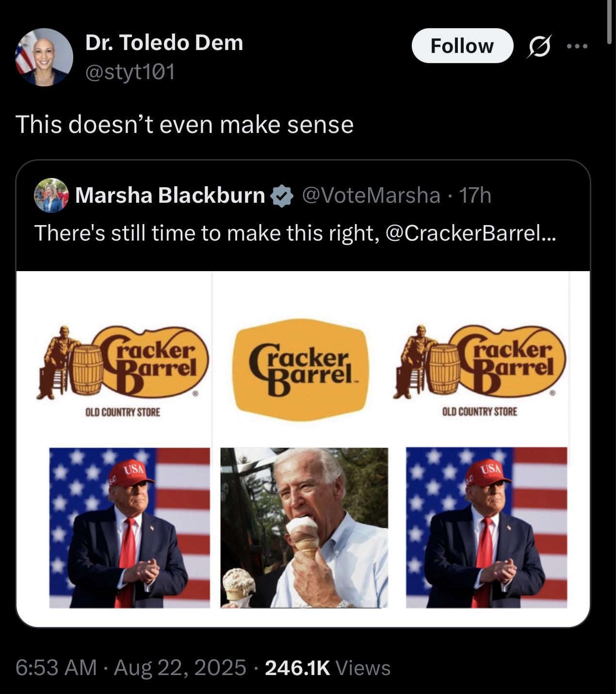Open Marsha Blackburn's avatar in quoted post
The image size is (616, 694).
coord(51,195)
